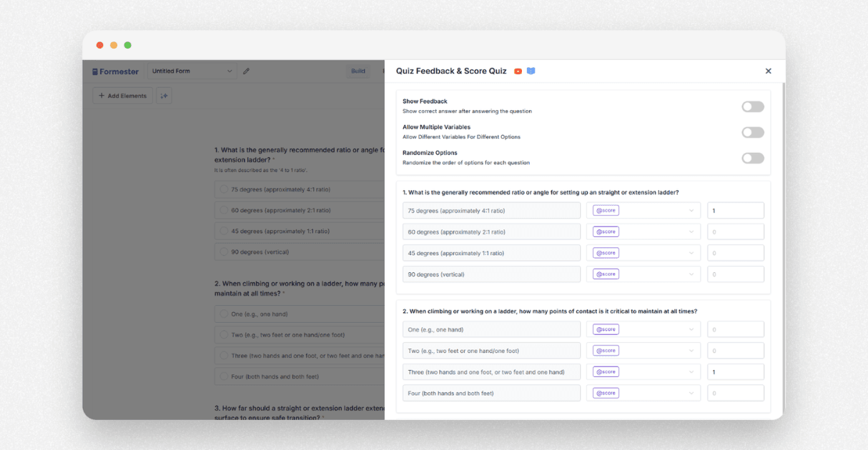This screenshot has width=868, height=450.
Task: Click the green traffic light window button
Action: click(127, 44)
